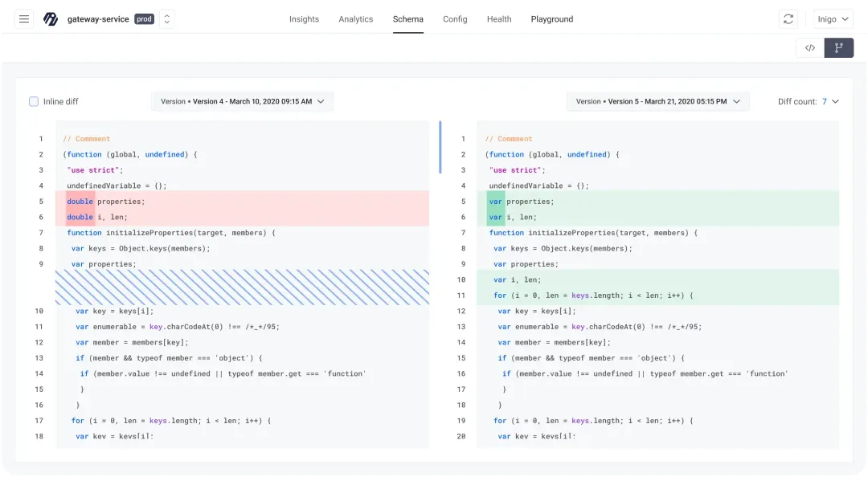Open the Version 5 dropdown

657,101
